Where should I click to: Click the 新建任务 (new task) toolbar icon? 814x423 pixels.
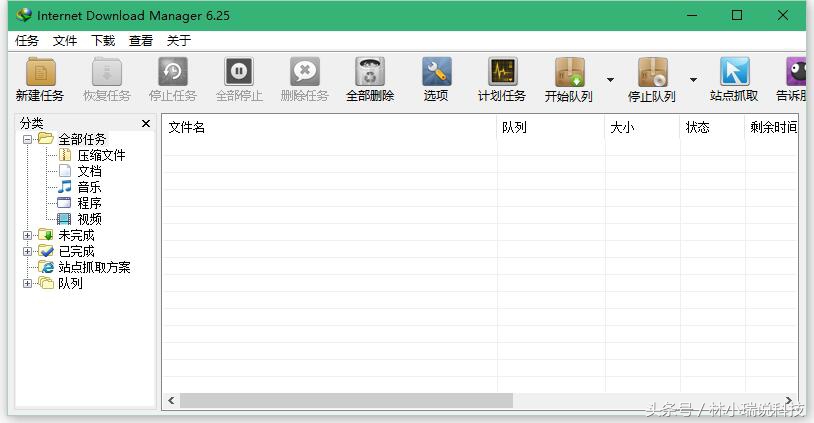coord(40,73)
